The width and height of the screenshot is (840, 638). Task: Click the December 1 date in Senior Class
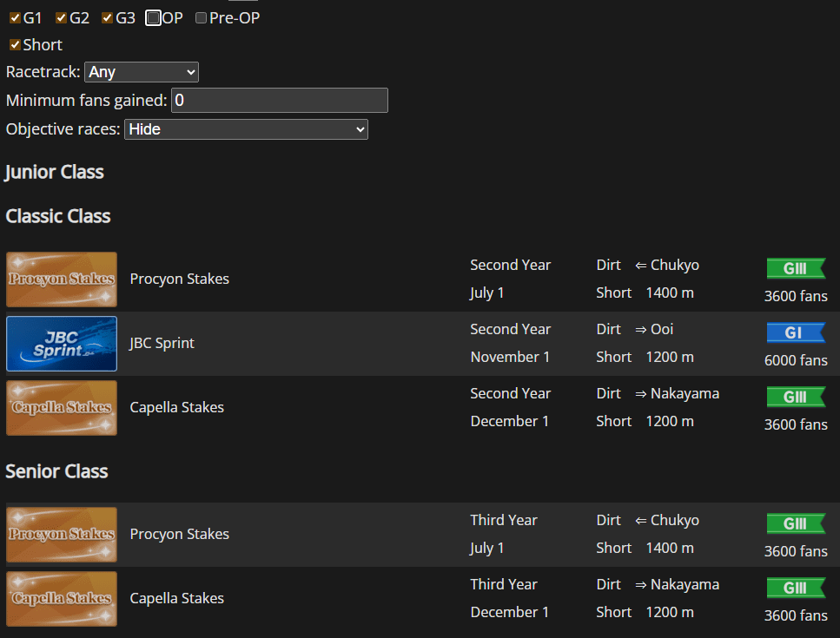coord(509,613)
